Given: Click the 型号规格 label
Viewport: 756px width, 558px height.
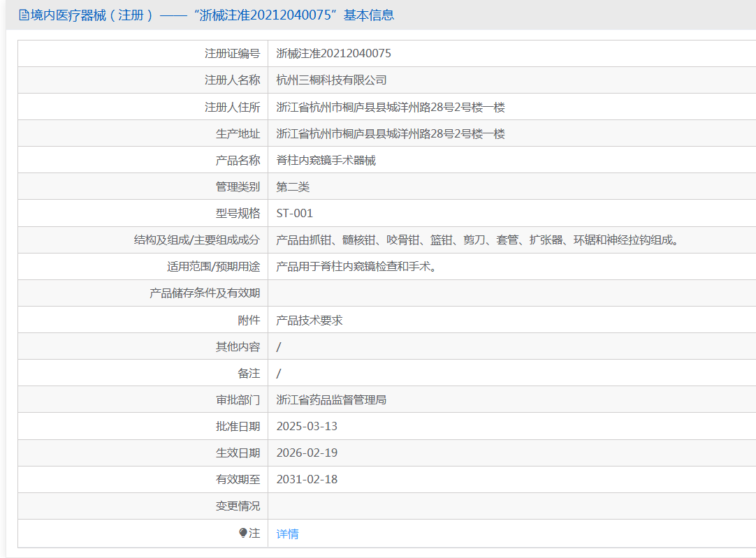Looking at the screenshot, I should click(x=238, y=213).
